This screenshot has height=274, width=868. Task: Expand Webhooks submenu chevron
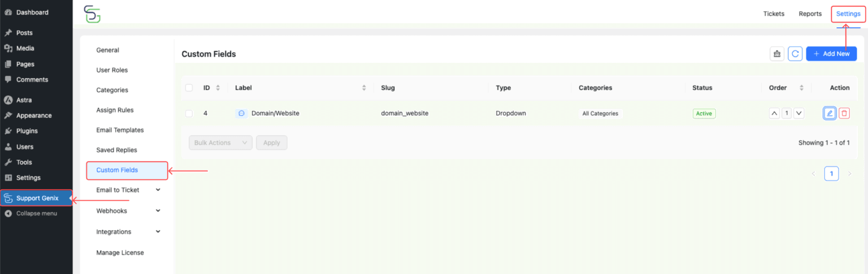coord(158,211)
